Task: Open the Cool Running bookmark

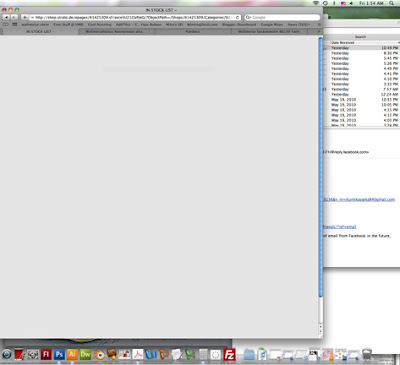Action: click(x=99, y=24)
